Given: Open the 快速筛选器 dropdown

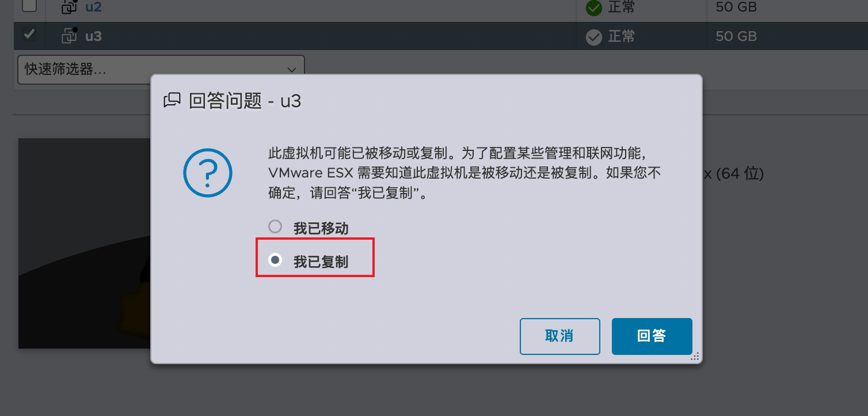Looking at the screenshot, I should [161, 70].
